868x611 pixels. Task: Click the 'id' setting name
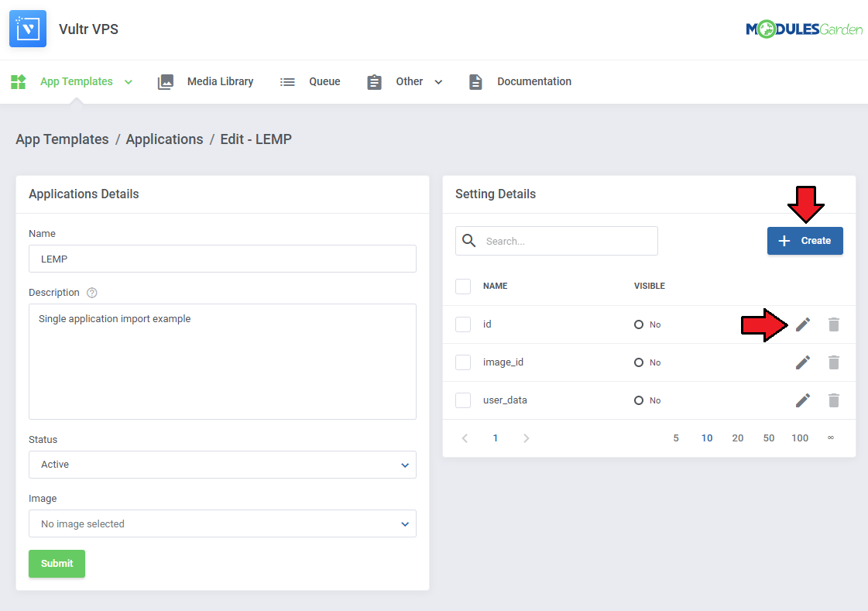(x=487, y=324)
